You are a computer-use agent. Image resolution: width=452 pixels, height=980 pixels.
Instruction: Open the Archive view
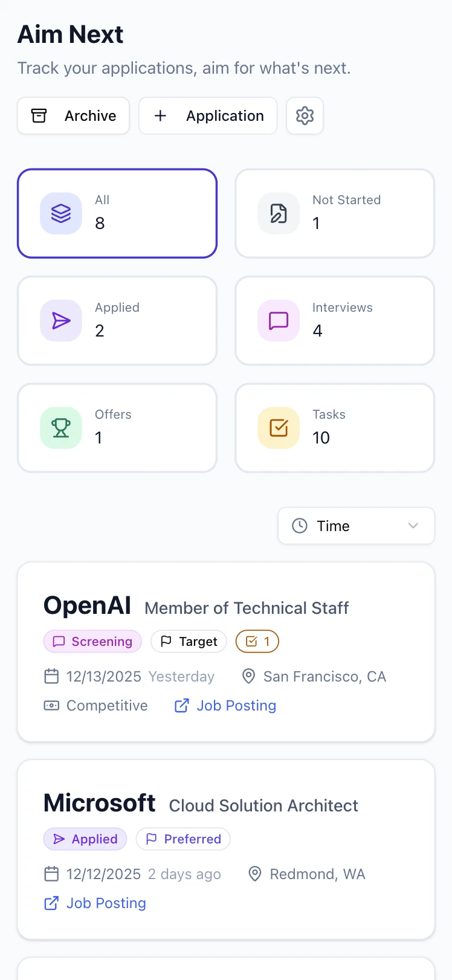(x=73, y=115)
